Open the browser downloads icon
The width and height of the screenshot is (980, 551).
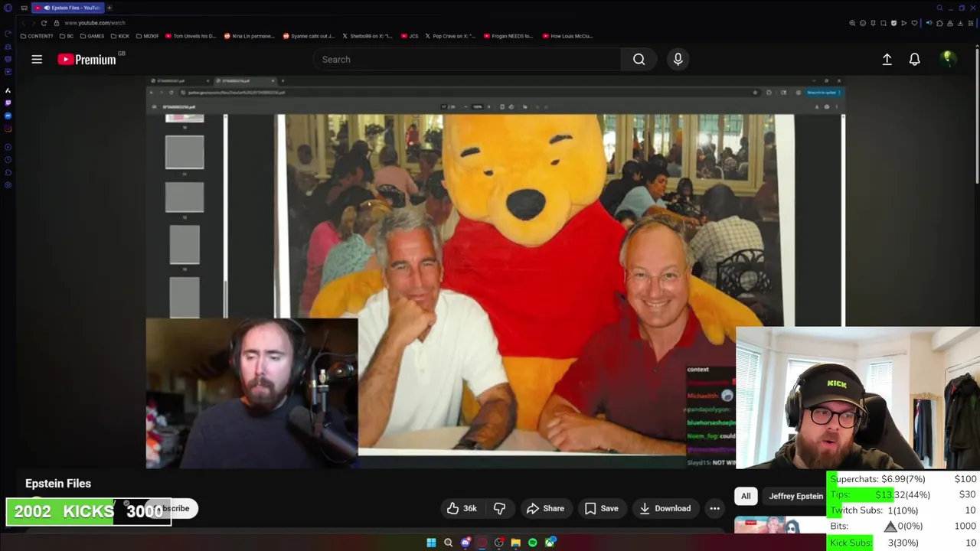tap(960, 23)
